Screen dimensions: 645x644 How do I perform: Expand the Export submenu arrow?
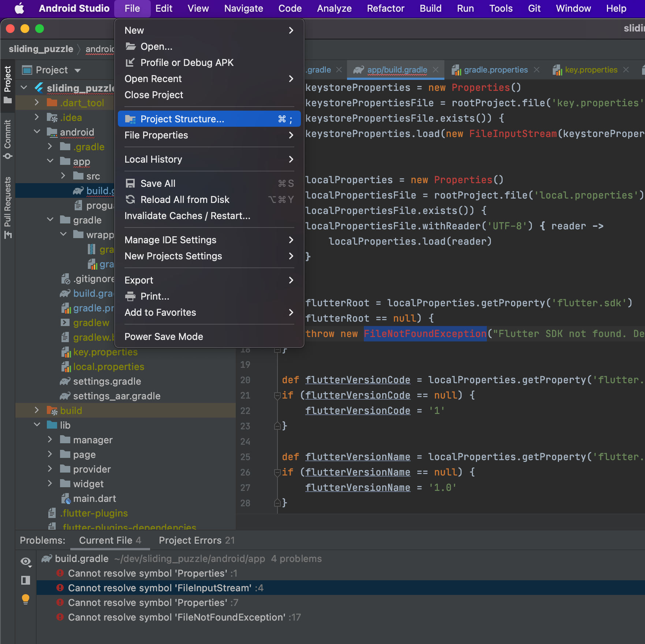pos(291,280)
